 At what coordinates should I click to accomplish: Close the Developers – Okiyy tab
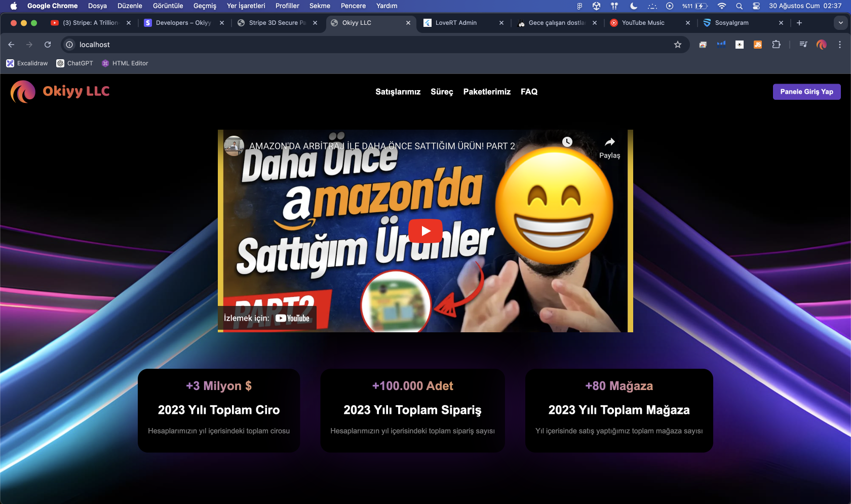pos(222,23)
